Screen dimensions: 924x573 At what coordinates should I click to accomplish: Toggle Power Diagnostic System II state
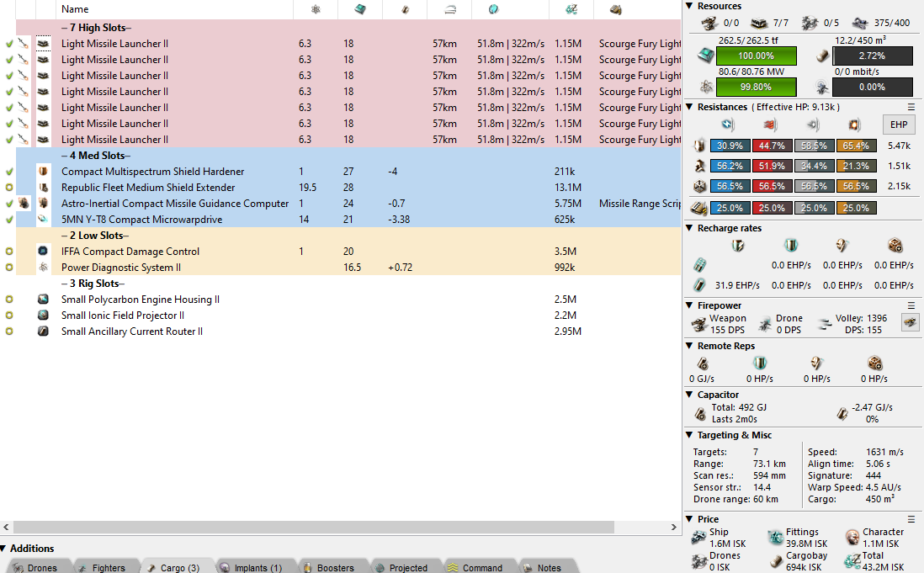pos(8,268)
